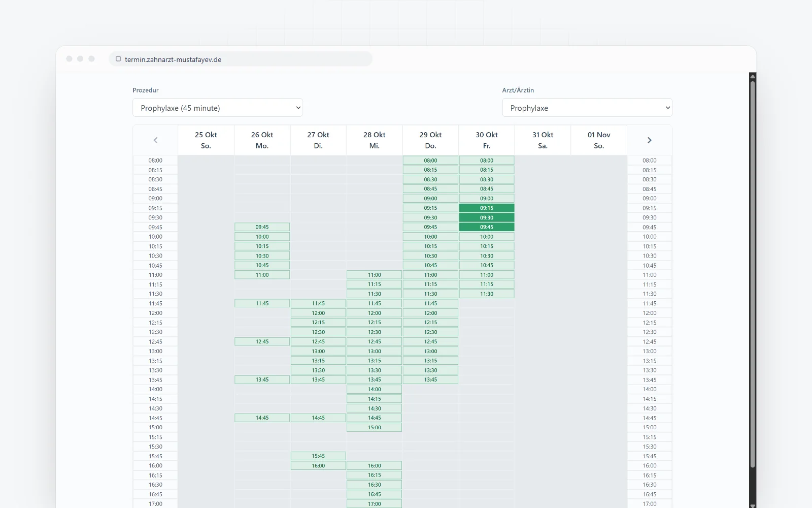Click the 01 Nov So. column header
Viewport: 812px width, 508px height.
pos(599,140)
